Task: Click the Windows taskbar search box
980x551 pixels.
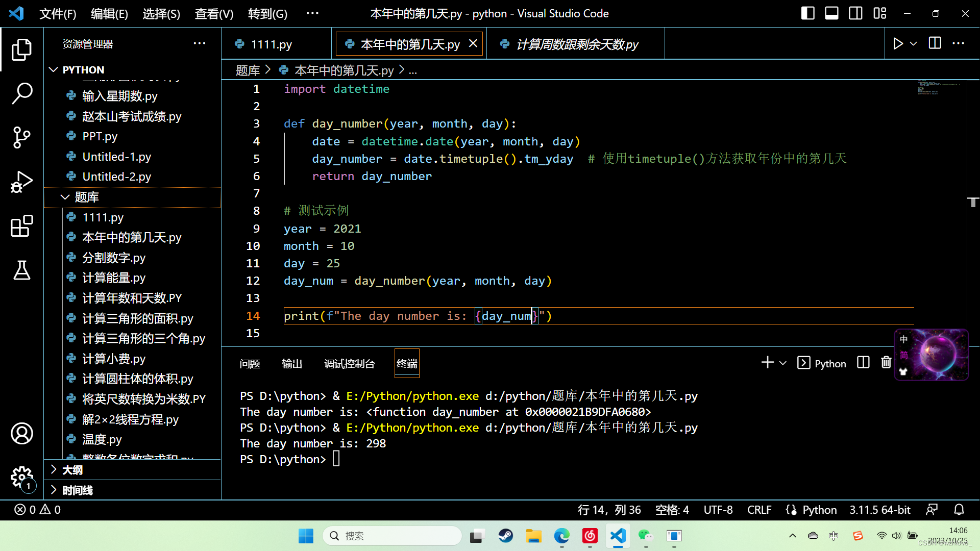Action: [x=392, y=536]
